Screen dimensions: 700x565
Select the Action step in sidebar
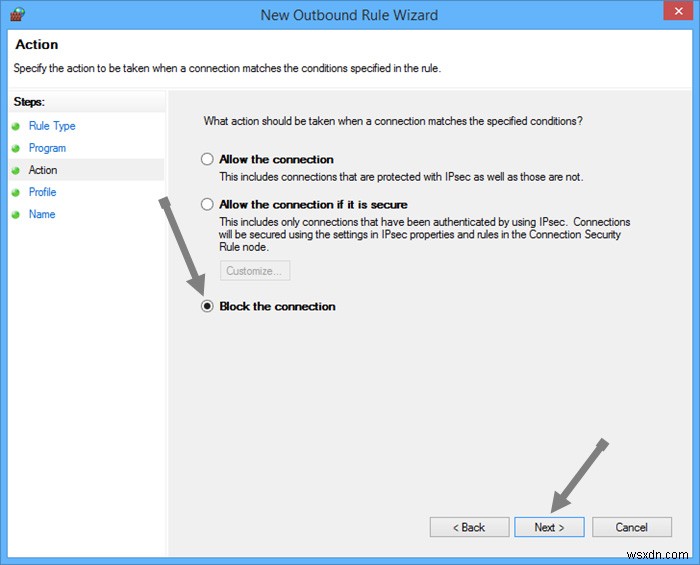pyautogui.click(x=43, y=170)
